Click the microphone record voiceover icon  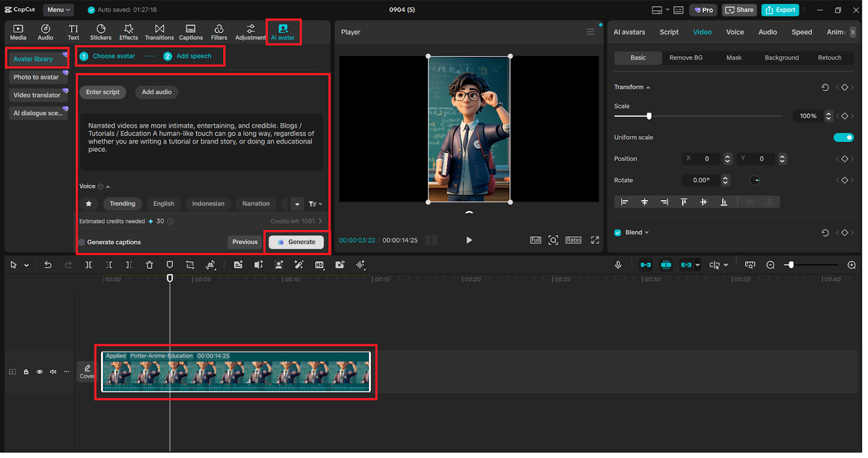(x=618, y=265)
